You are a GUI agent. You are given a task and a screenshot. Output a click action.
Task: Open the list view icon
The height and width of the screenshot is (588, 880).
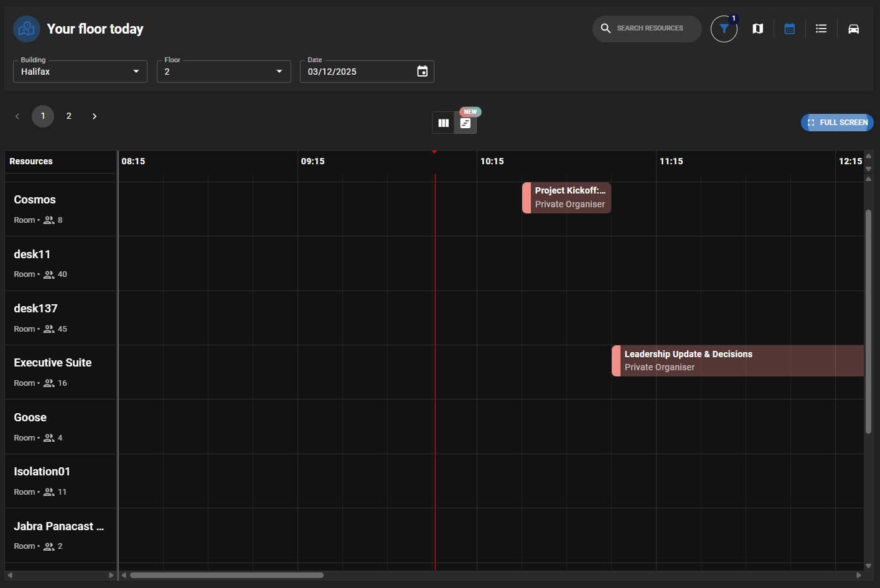pyautogui.click(x=821, y=29)
